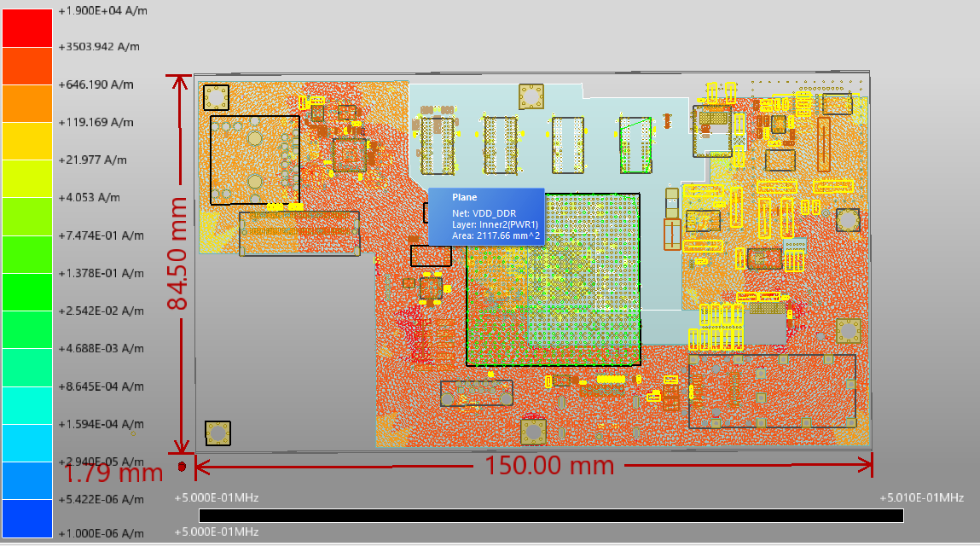
Task: Select the top-left corner mounting hole
Action: (x=216, y=97)
